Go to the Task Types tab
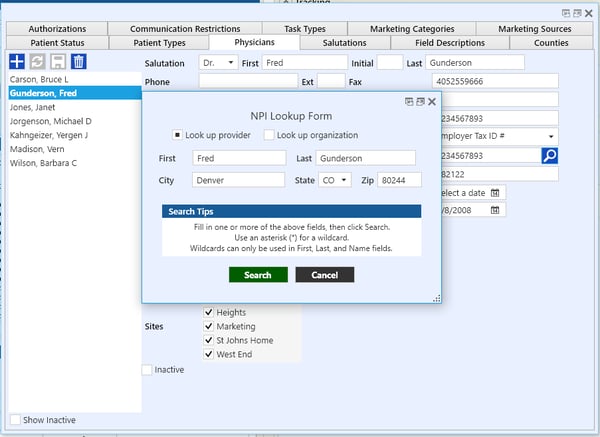 tap(305, 29)
